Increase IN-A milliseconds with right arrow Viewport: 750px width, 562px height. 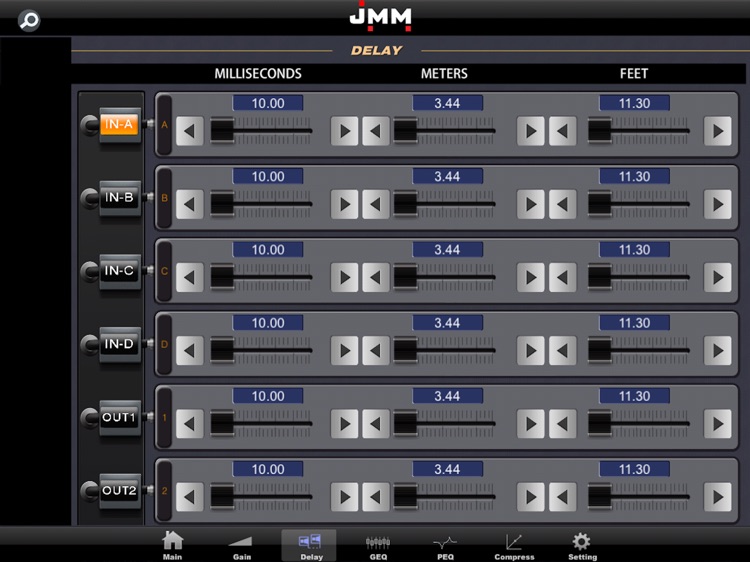pos(344,131)
